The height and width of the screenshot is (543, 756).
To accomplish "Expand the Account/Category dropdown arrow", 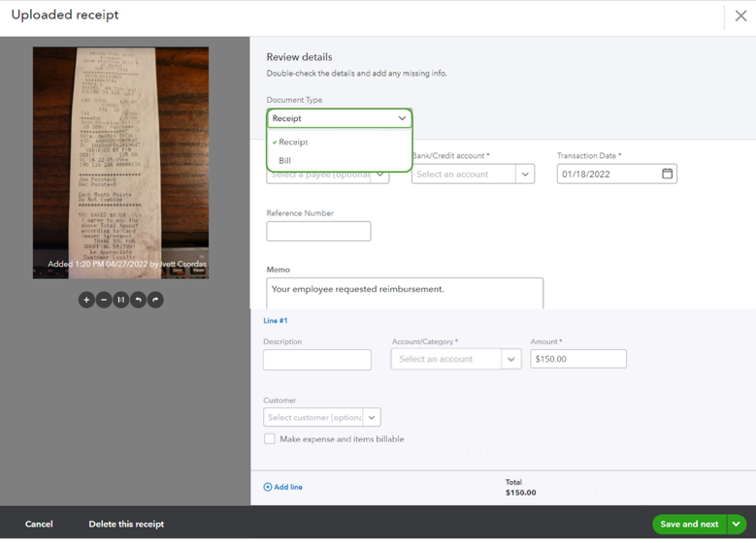I will click(x=511, y=359).
